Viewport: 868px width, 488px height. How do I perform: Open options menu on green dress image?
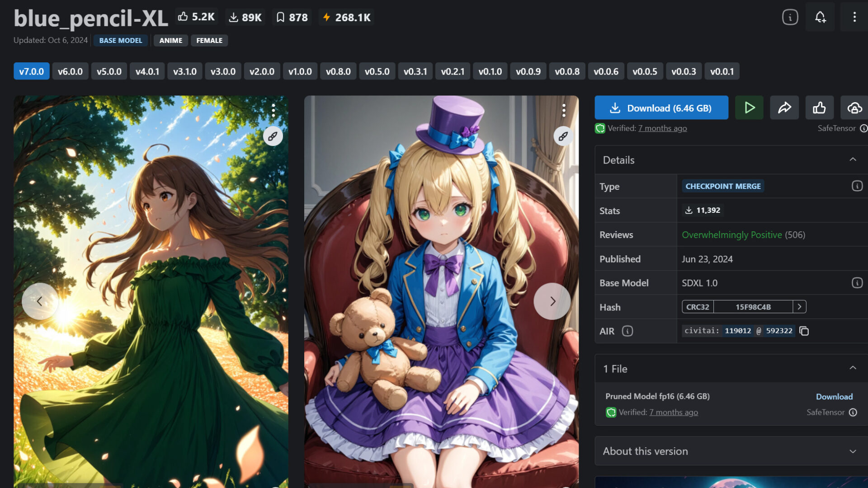(x=273, y=110)
